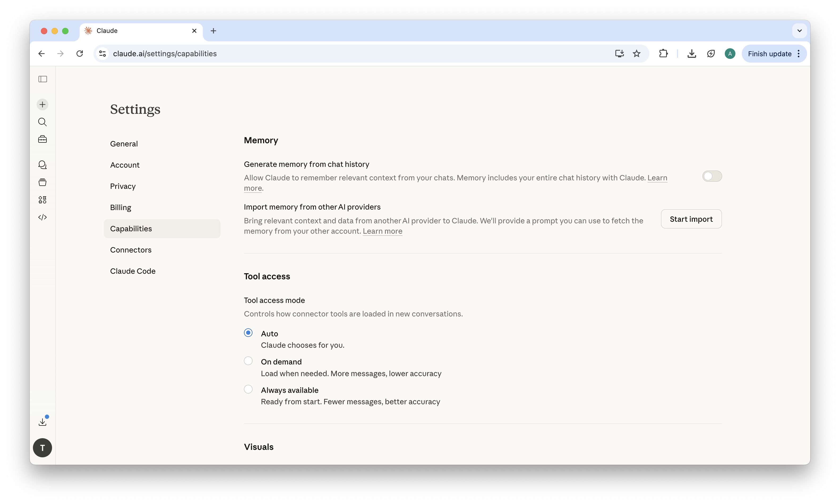Image resolution: width=840 pixels, height=504 pixels.
Task: Select the Always available radio option
Action: click(248, 389)
